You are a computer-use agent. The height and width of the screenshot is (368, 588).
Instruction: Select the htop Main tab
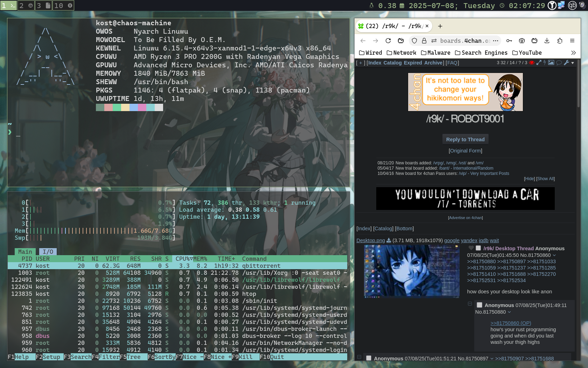25,252
